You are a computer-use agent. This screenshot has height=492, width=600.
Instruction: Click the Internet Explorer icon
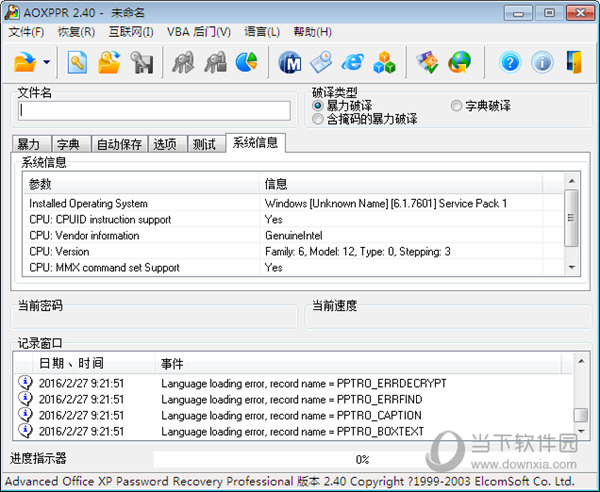(352, 62)
